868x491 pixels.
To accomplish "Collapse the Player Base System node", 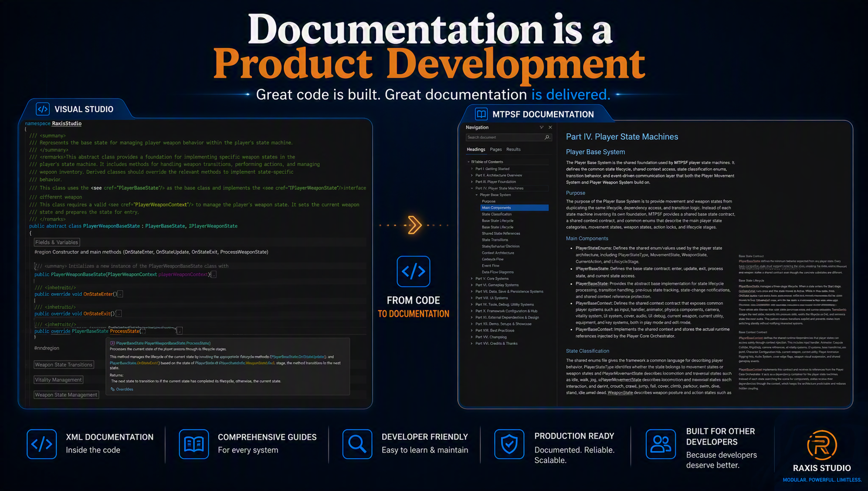I will click(476, 195).
